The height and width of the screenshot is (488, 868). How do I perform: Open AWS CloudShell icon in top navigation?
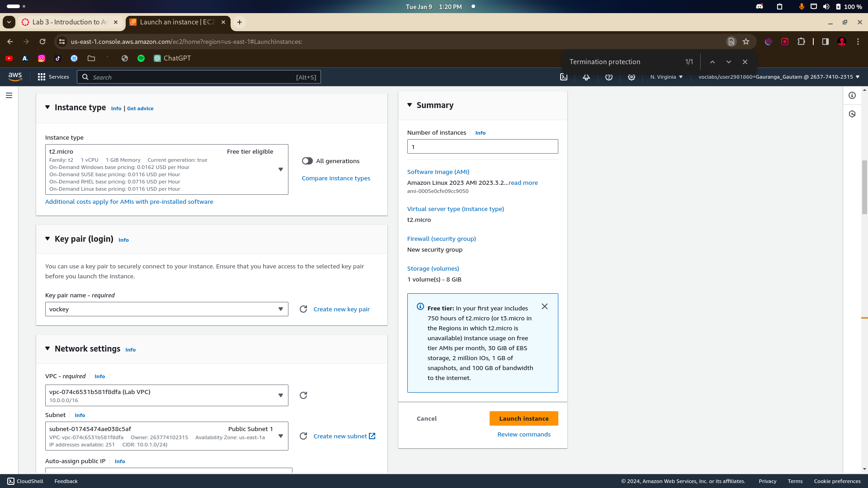(x=564, y=77)
